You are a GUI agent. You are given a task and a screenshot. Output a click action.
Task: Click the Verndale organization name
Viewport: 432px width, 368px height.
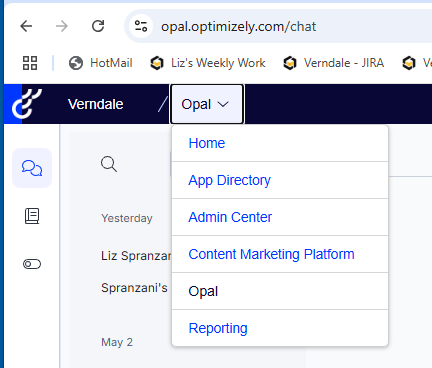pyautogui.click(x=96, y=104)
